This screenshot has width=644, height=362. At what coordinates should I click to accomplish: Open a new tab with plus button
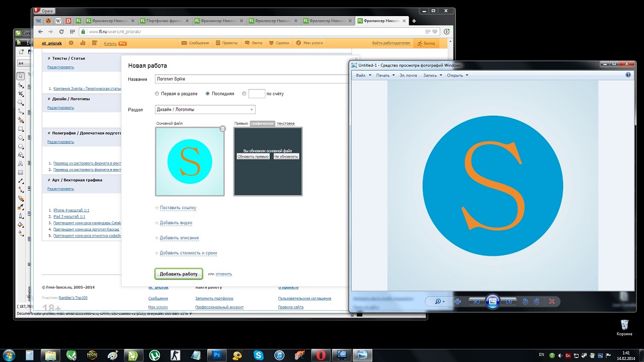[x=414, y=21]
